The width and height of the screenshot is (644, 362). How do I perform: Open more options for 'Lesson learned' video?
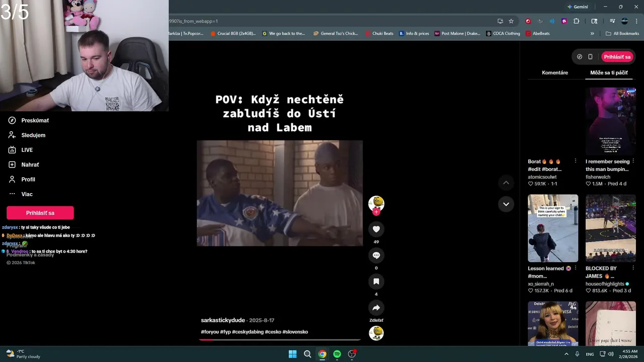click(x=576, y=268)
